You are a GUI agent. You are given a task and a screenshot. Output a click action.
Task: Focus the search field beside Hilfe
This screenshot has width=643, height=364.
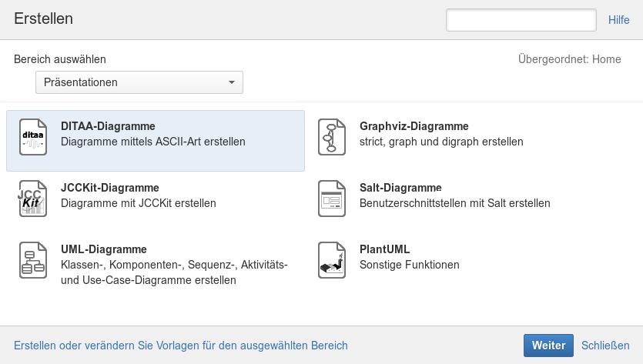coord(521,20)
